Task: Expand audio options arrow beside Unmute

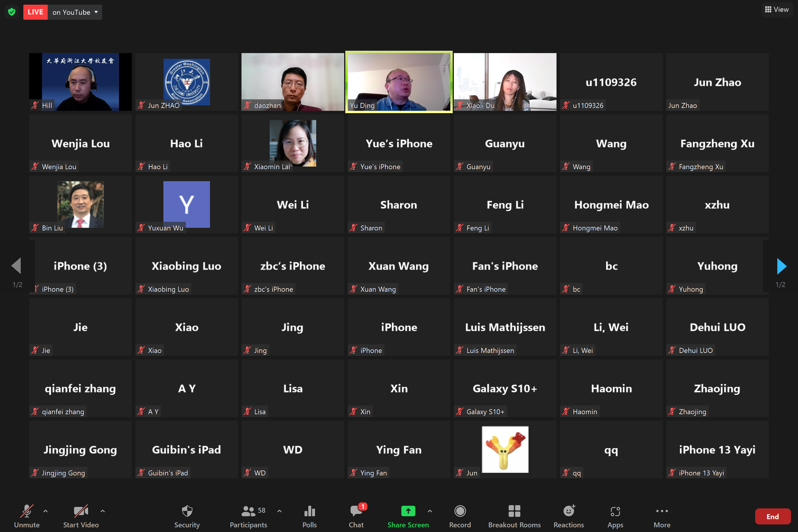Action: click(45, 511)
